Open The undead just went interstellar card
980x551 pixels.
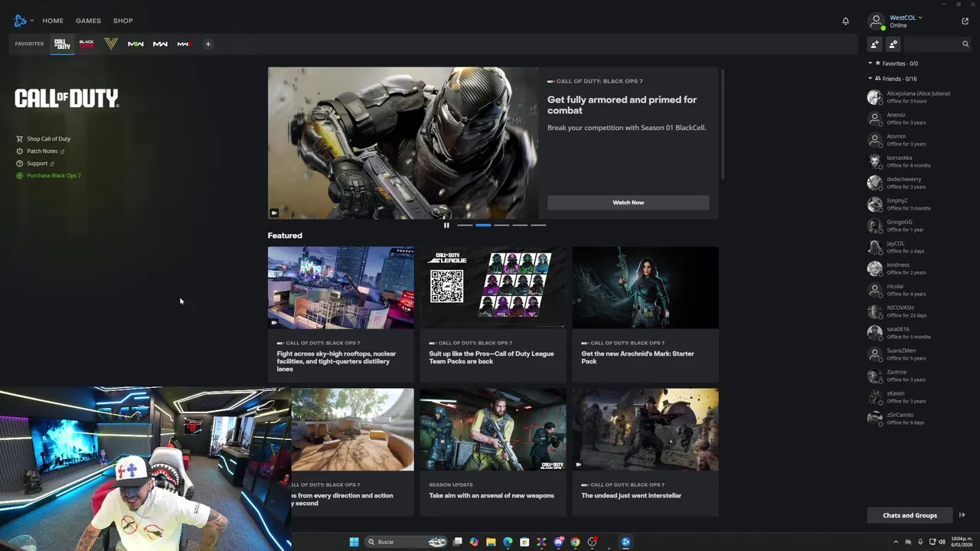pos(645,452)
